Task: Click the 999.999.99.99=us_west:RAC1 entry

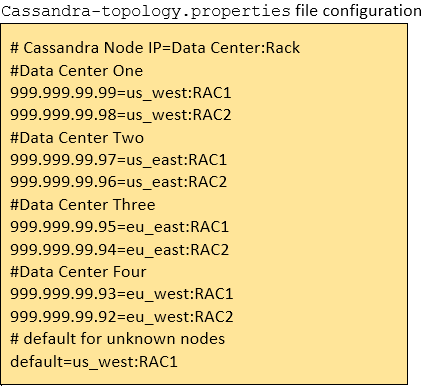Action: (x=121, y=93)
